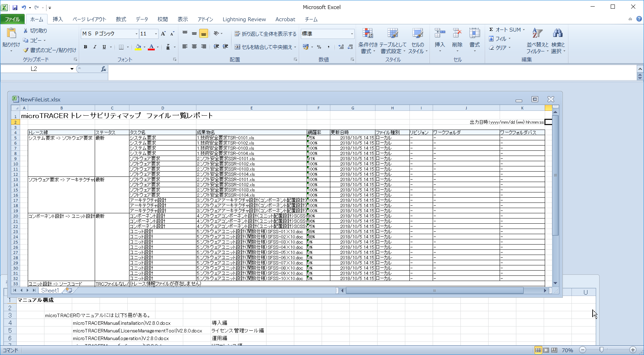Screen dimensions: 644x355
Task: Toggle Italic formatting
Action: pos(95,47)
